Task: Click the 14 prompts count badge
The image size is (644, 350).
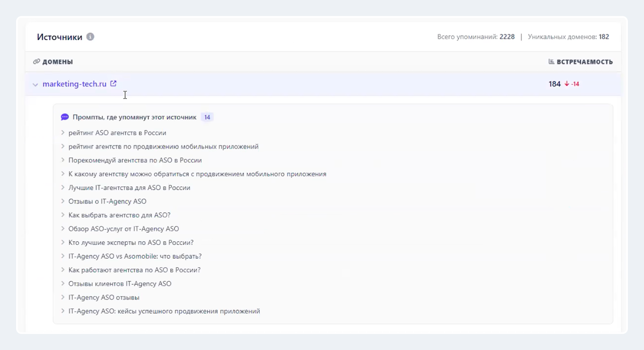Action: tap(207, 117)
